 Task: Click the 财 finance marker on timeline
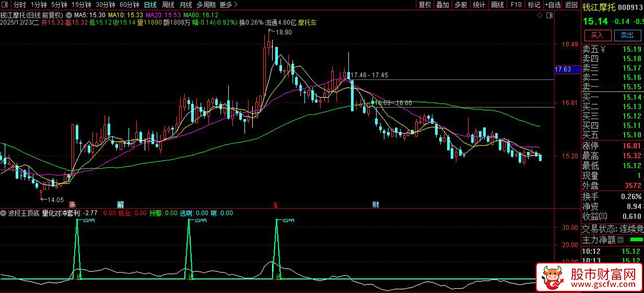click(x=376, y=204)
